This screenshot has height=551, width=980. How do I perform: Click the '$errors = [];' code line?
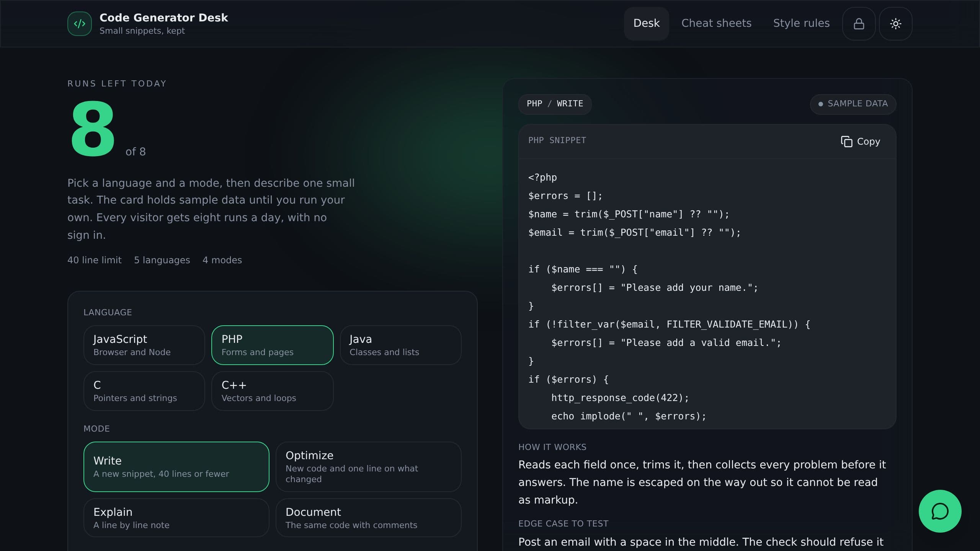click(x=565, y=196)
